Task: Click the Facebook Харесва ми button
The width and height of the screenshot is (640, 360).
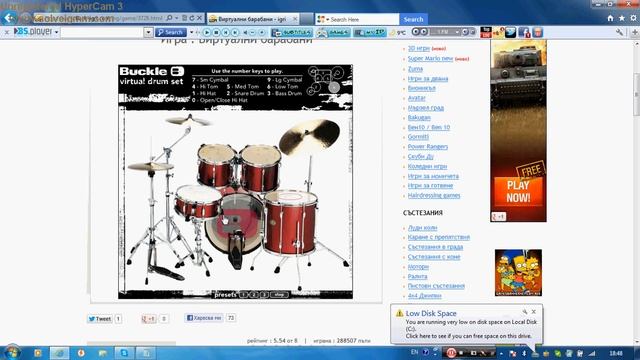Action: (204, 318)
